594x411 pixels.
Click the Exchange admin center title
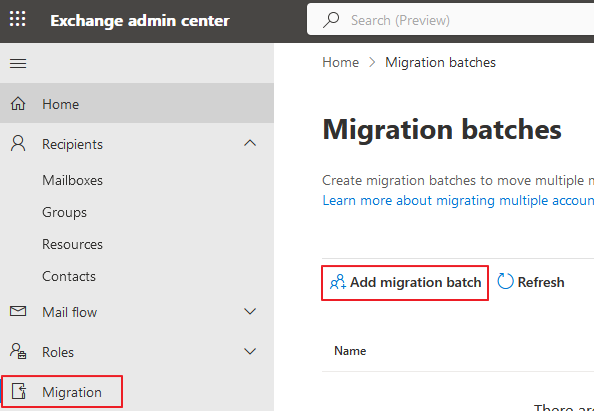pos(140,20)
